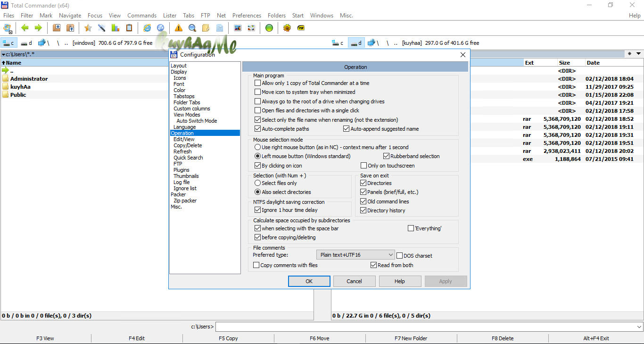Select drive d in the left panel drive bar
The image size is (644, 344).
pyautogui.click(x=26, y=43)
